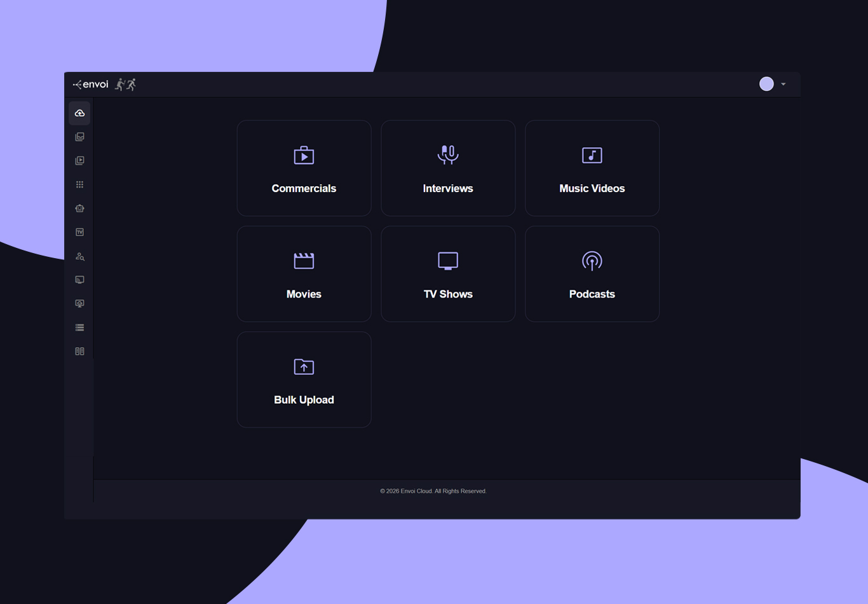Open the side-by-side compare sidebar icon

tap(79, 352)
